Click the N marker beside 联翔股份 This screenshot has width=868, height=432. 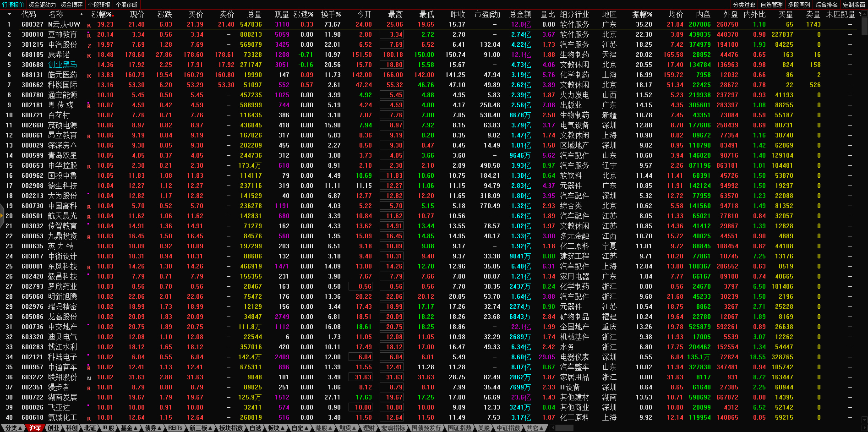point(89,378)
